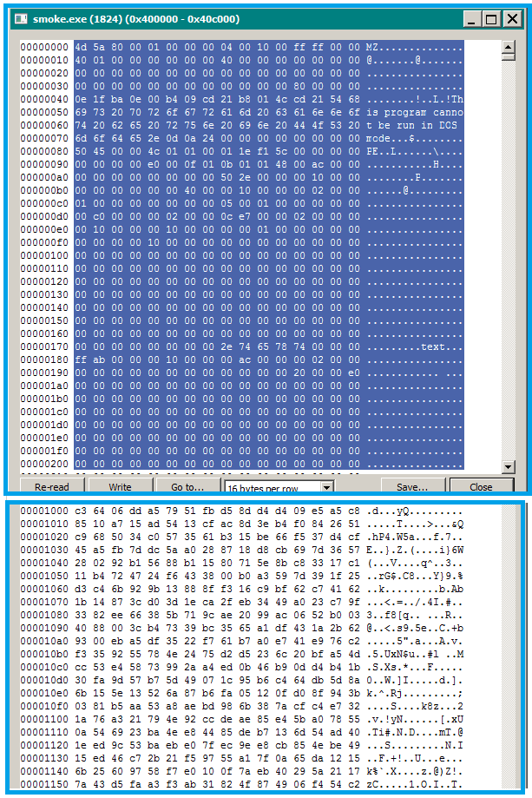Click the offset label 00000080
This screenshot has width=532, height=798.
[x=44, y=151]
